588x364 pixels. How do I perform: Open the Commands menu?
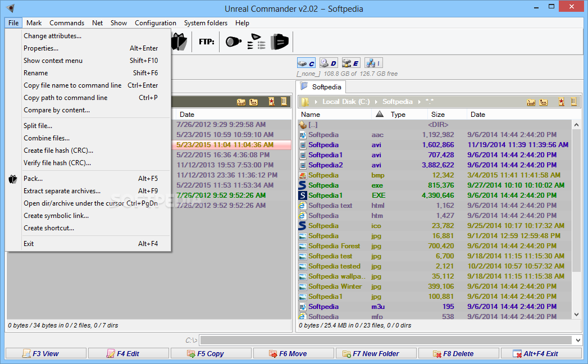point(67,23)
